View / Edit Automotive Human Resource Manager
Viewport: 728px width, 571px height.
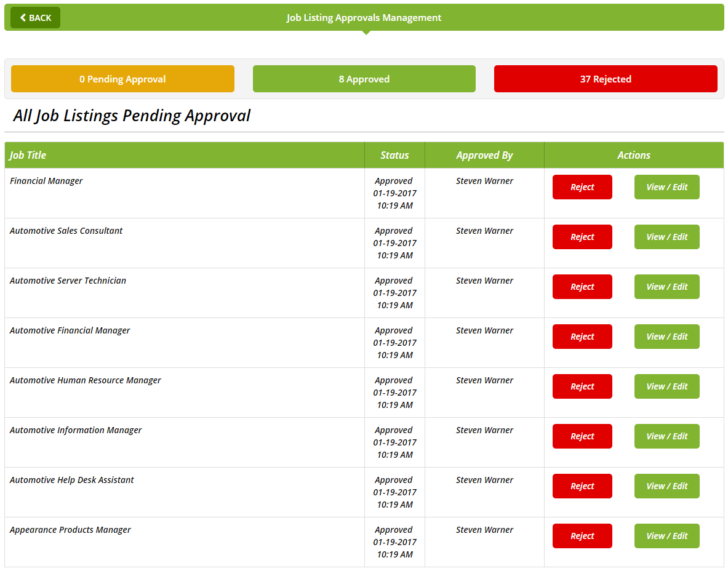666,386
